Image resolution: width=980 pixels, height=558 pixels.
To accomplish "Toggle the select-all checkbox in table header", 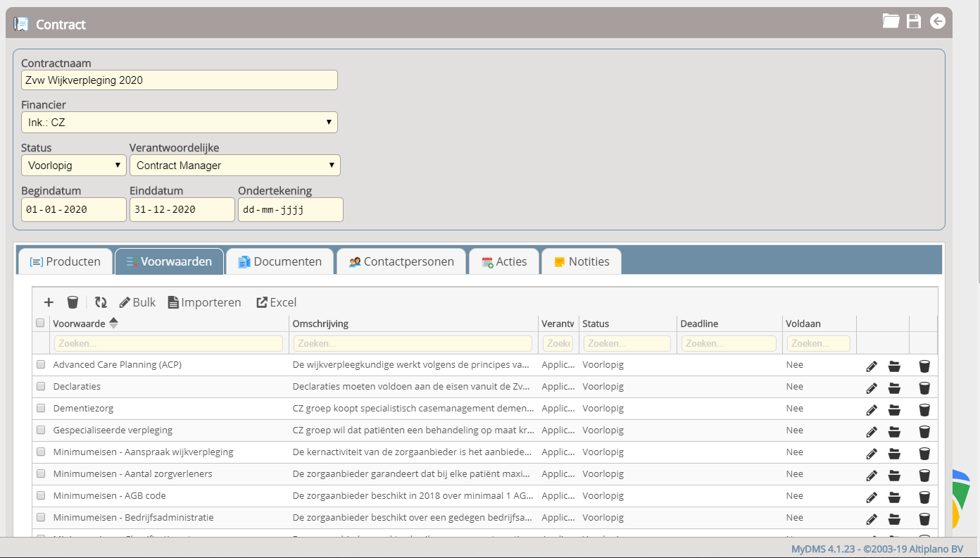I will pyautogui.click(x=40, y=323).
